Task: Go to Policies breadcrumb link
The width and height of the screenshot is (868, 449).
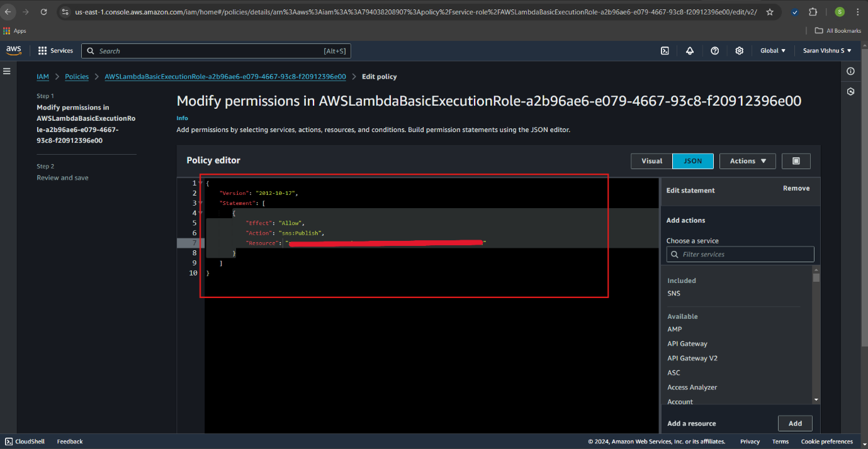Action: (77, 77)
